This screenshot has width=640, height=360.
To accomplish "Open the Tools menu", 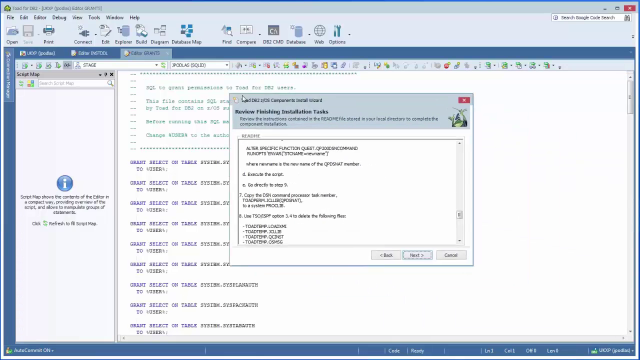I will (x=94, y=18).
